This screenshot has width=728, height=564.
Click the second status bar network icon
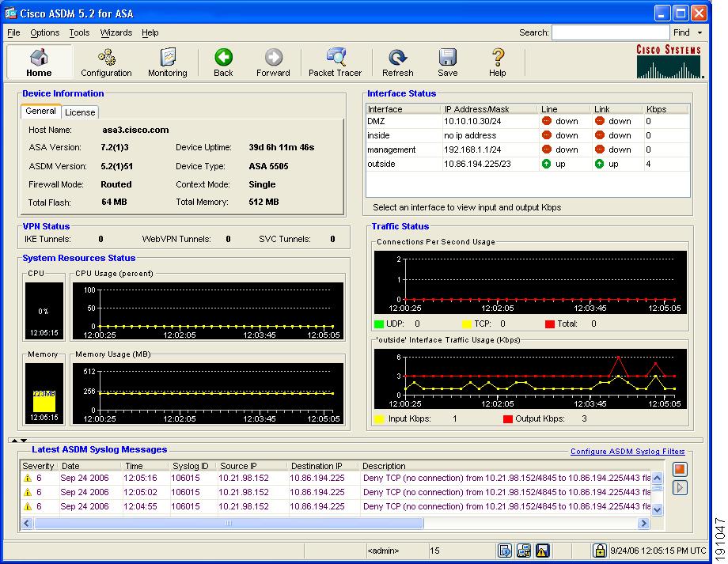[524, 551]
